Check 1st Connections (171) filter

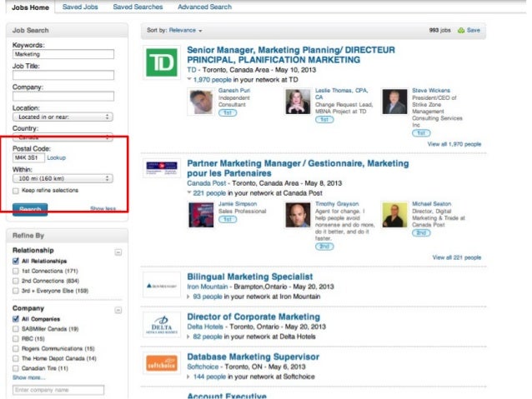coord(16,272)
